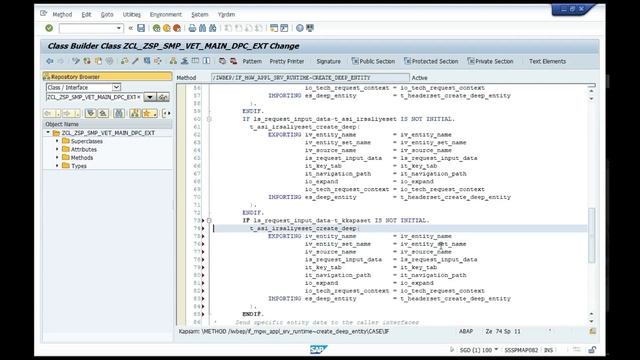Click the Signature button

[328, 61]
